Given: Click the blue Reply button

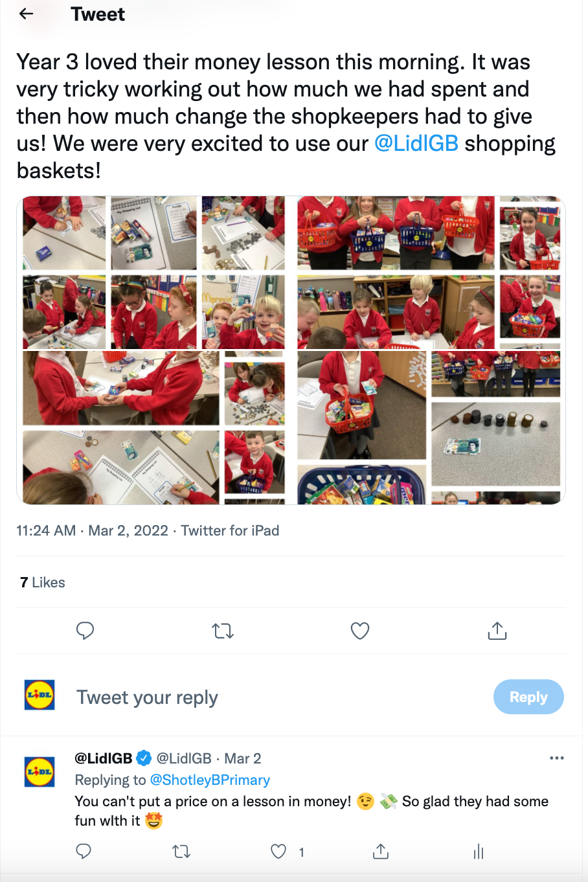Looking at the screenshot, I should pos(528,697).
